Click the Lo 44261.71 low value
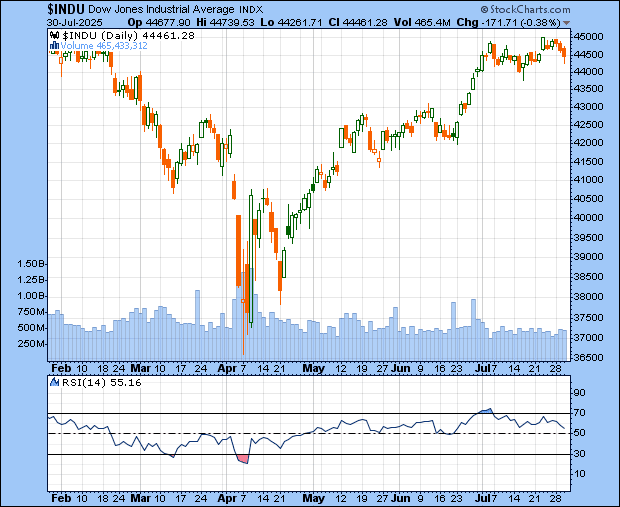 click(x=291, y=23)
